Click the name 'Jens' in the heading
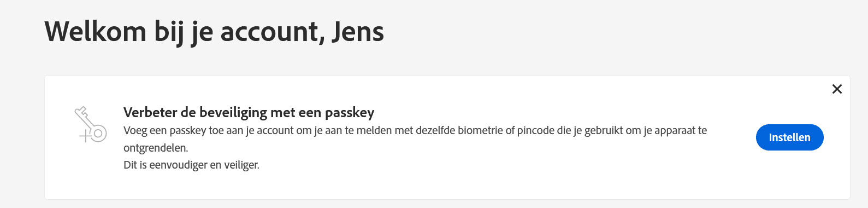 coord(358,32)
